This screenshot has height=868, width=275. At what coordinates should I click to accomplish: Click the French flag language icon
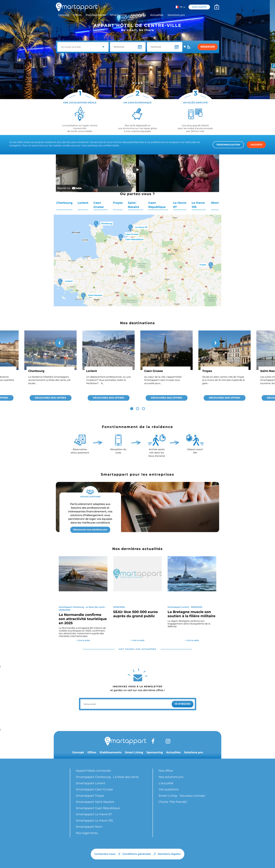(x=177, y=7)
